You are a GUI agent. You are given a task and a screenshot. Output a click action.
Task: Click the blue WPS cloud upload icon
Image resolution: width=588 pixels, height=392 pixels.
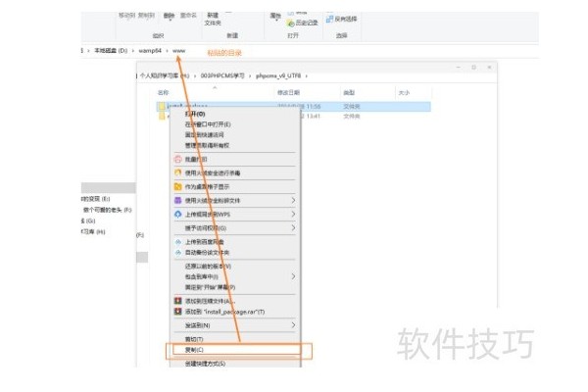click(x=177, y=215)
